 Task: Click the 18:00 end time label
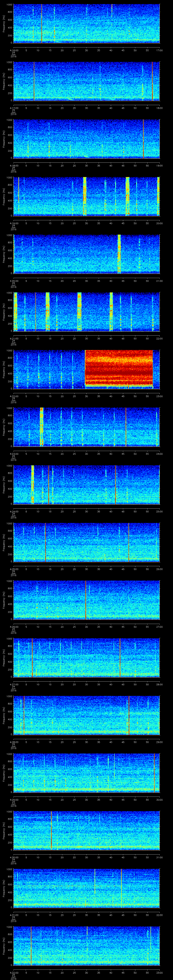pos(159,108)
